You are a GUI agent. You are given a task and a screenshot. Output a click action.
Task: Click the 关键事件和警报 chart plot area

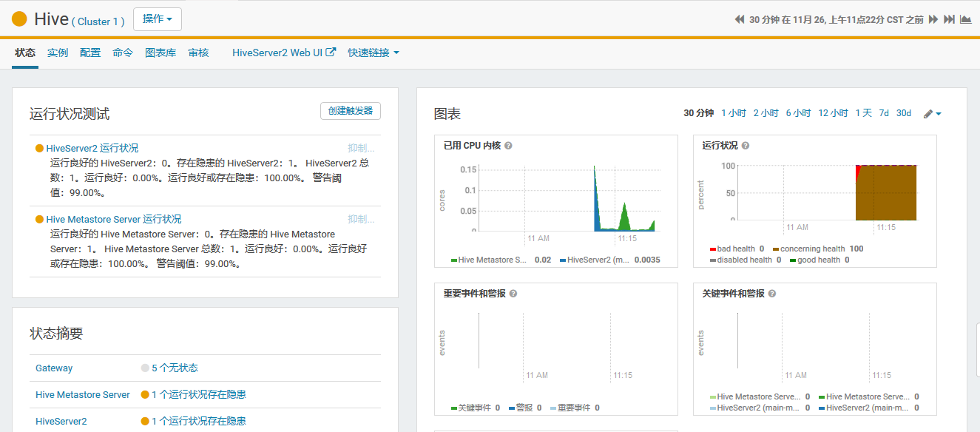tap(827, 340)
